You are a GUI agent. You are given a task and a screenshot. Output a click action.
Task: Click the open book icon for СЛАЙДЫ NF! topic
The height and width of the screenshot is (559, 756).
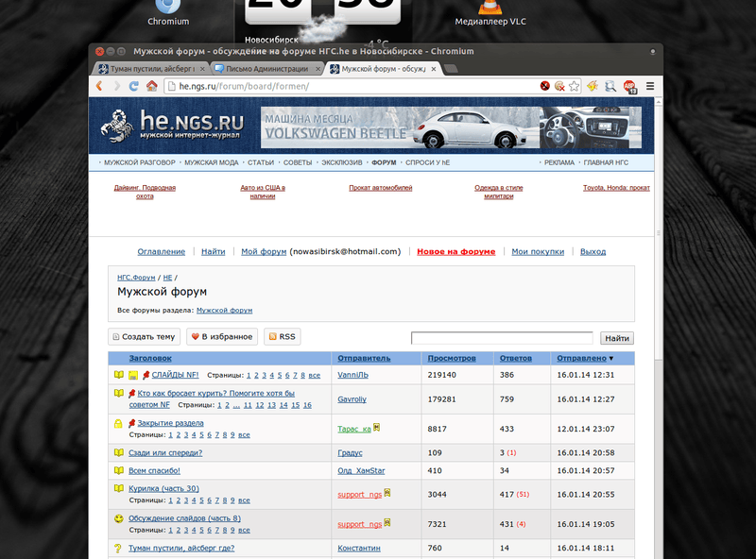coord(119,375)
